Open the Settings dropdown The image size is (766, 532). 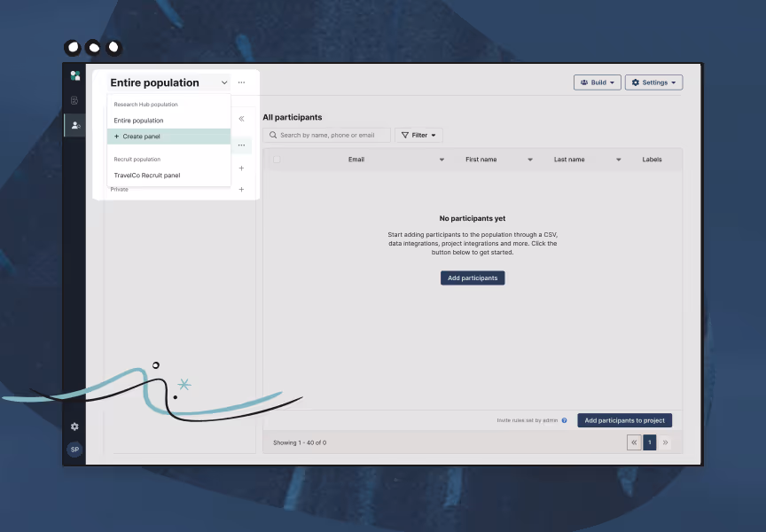(x=653, y=82)
